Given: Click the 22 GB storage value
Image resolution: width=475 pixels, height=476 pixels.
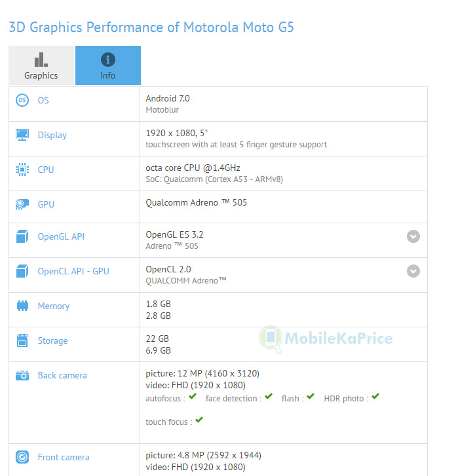Looking at the screenshot, I should (x=157, y=339).
